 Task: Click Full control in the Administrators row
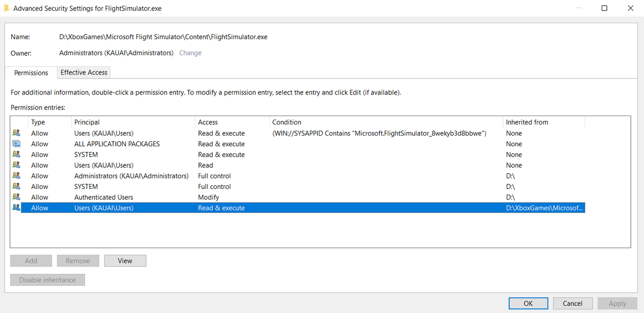[x=214, y=176]
